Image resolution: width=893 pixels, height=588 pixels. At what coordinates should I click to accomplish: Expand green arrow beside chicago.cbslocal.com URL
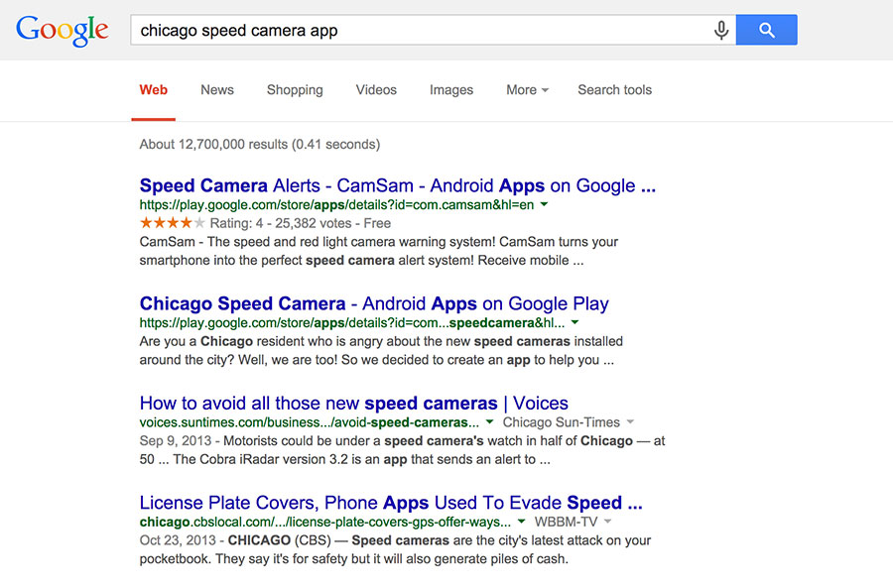[x=521, y=522]
